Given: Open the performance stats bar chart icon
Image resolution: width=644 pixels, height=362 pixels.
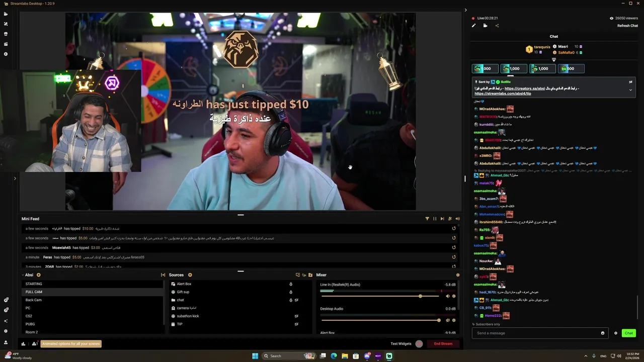Looking at the screenshot, I should click(23, 344).
